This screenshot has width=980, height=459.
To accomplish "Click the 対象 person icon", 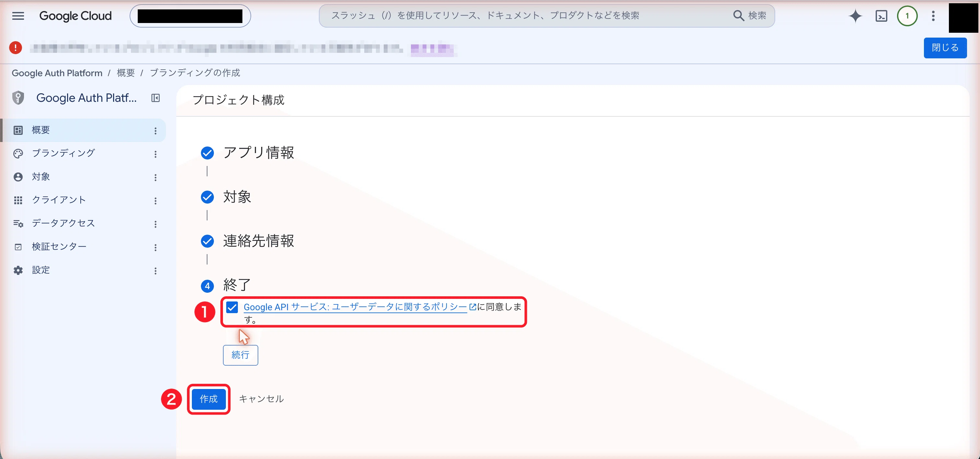I will click(x=18, y=177).
